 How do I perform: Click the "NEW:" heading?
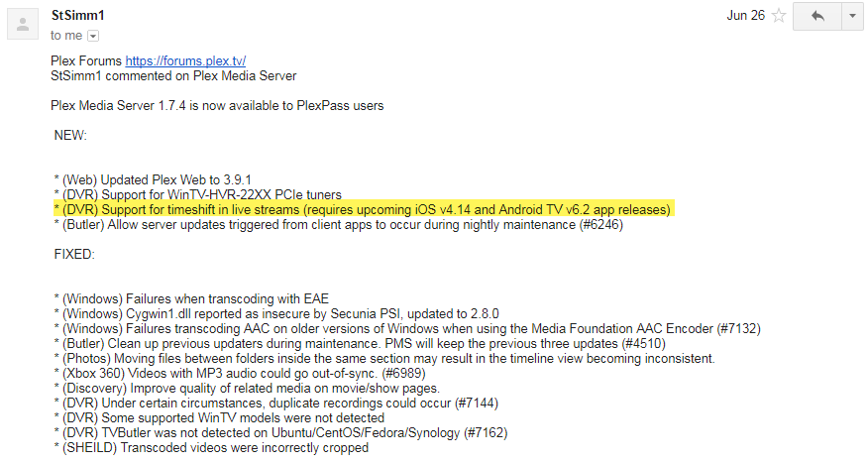70,136
